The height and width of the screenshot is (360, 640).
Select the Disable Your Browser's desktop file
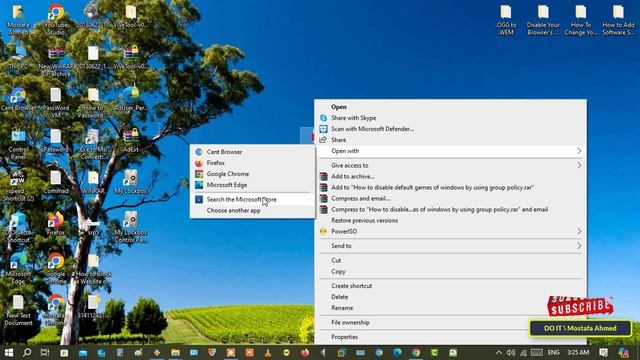click(543, 20)
